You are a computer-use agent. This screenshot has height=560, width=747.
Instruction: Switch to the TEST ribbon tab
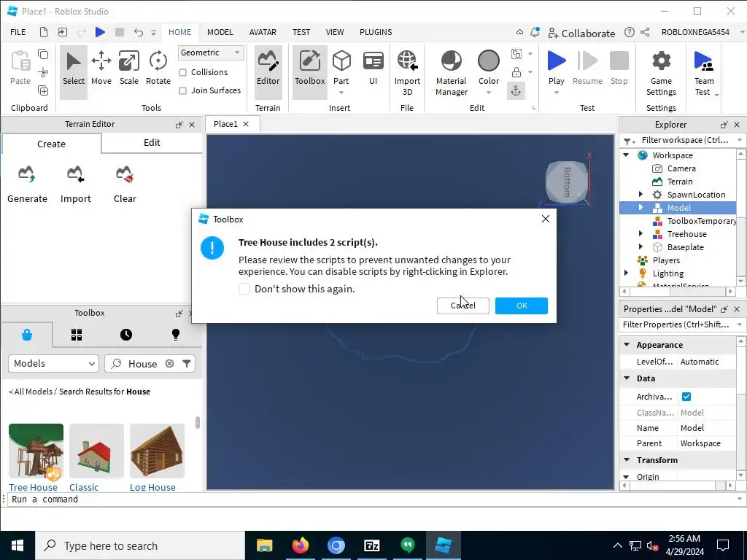(301, 32)
